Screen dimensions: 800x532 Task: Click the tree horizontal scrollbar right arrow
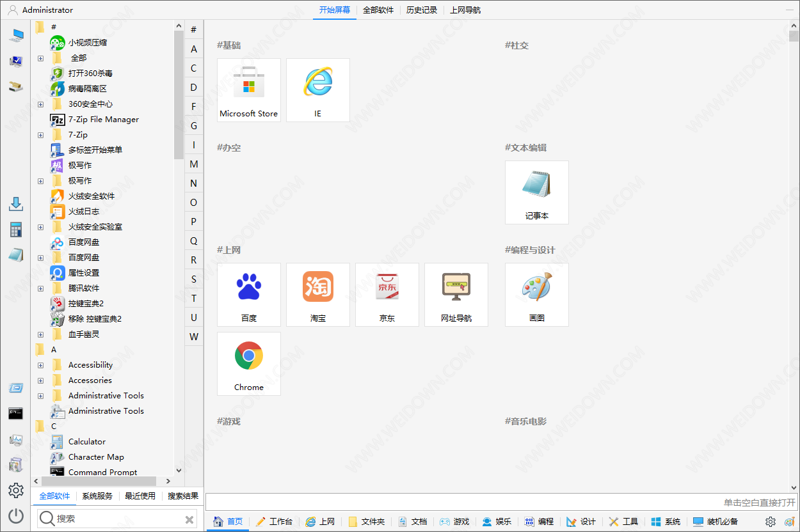tap(168, 481)
